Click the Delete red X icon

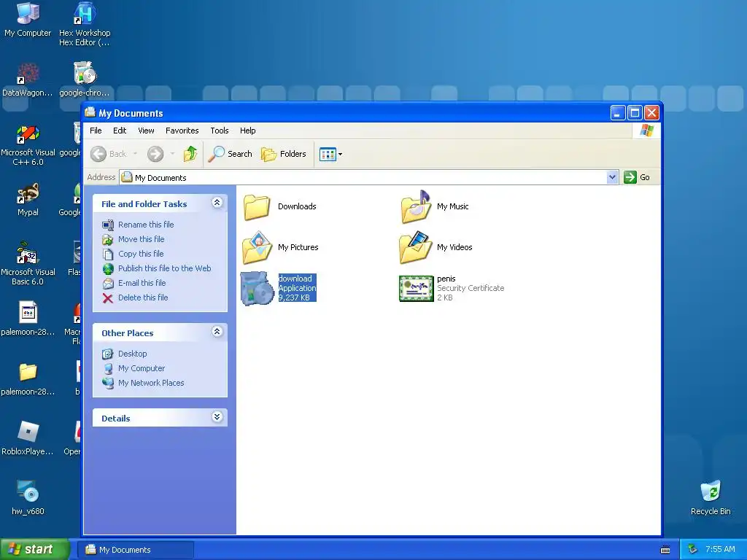point(108,298)
